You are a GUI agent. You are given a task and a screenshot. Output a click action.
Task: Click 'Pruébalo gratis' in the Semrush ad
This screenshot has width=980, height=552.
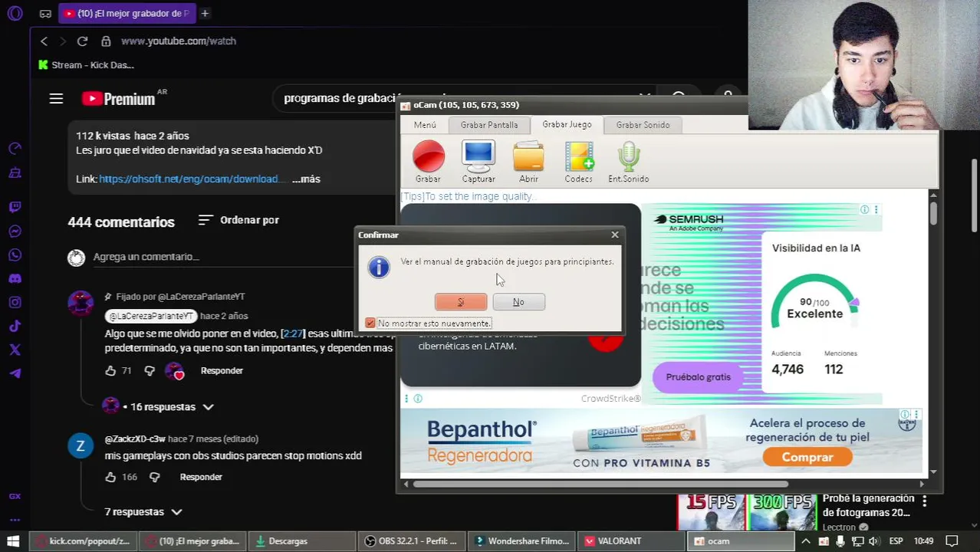699,377
